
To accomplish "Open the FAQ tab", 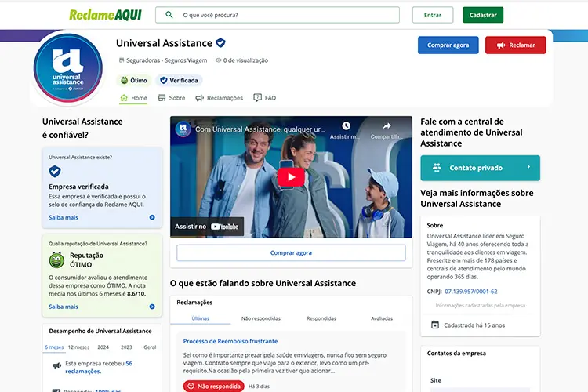I will point(265,98).
